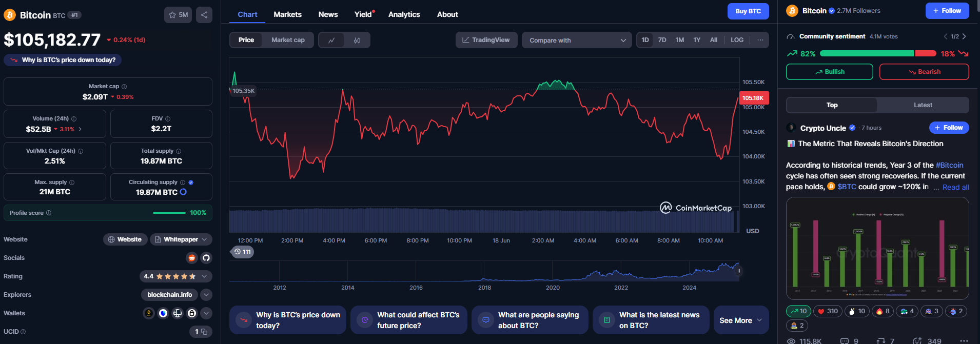The width and height of the screenshot is (980, 344).
Task: Click the thumbs-up reaction showing 10
Action: pyautogui.click(x=857, y=311)
